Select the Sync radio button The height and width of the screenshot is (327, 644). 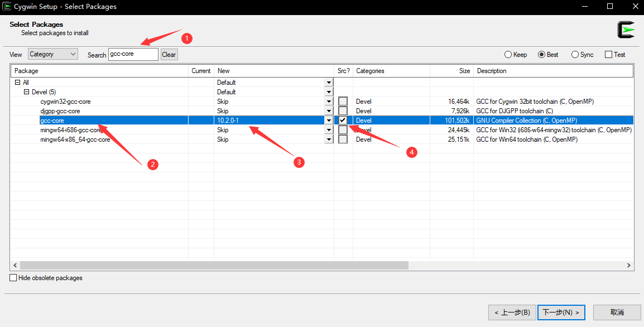[x=583, y=55]
